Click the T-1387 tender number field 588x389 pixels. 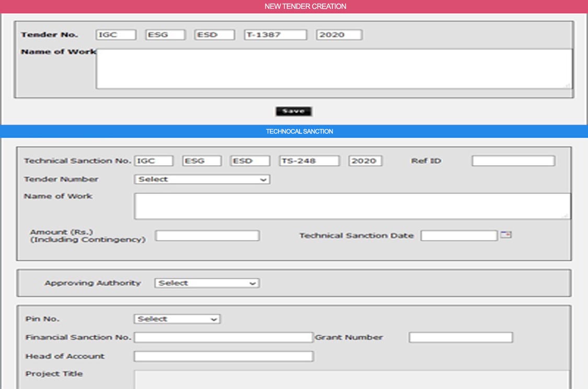tap(275, 35)
